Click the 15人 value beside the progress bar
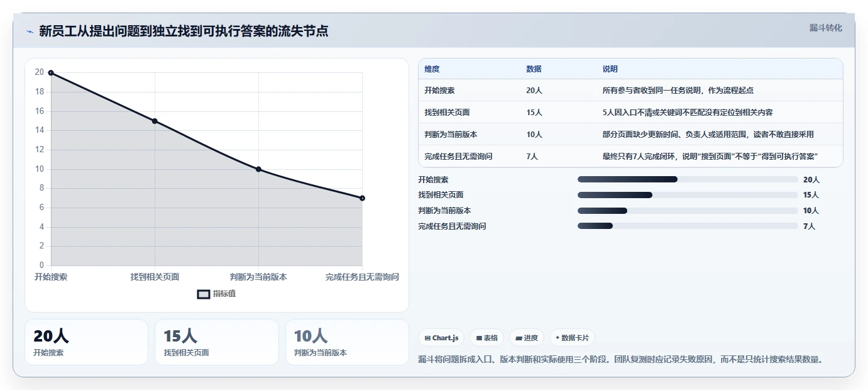This screenshot has height=390, width=868. [x=811, y=195]
